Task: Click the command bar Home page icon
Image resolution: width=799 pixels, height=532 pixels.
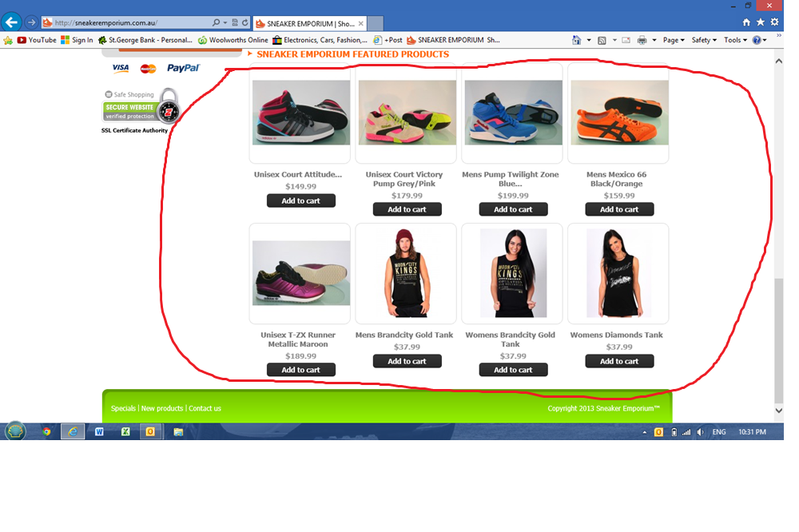Action: click(576, 40)
